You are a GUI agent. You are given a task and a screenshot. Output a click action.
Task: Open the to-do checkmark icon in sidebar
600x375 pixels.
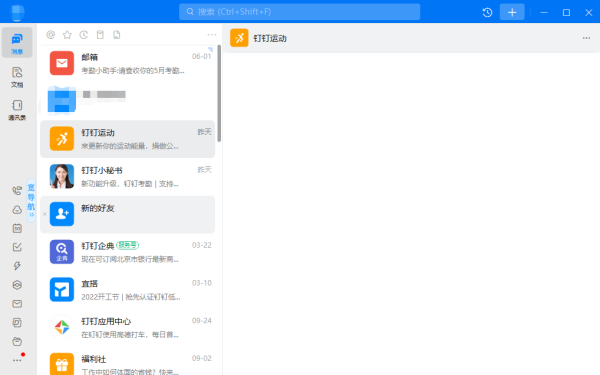(17, 247)
